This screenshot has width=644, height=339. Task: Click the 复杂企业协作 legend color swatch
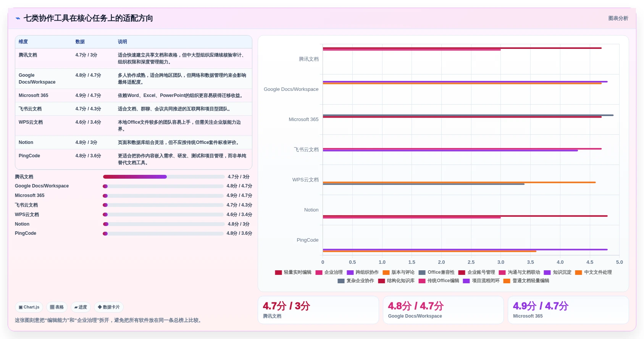(341, 281)
